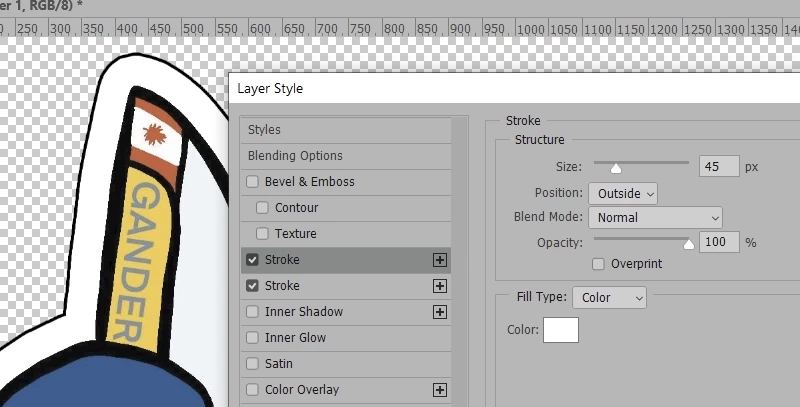Enable the Satin checkbox

click(x=252, y=364)
